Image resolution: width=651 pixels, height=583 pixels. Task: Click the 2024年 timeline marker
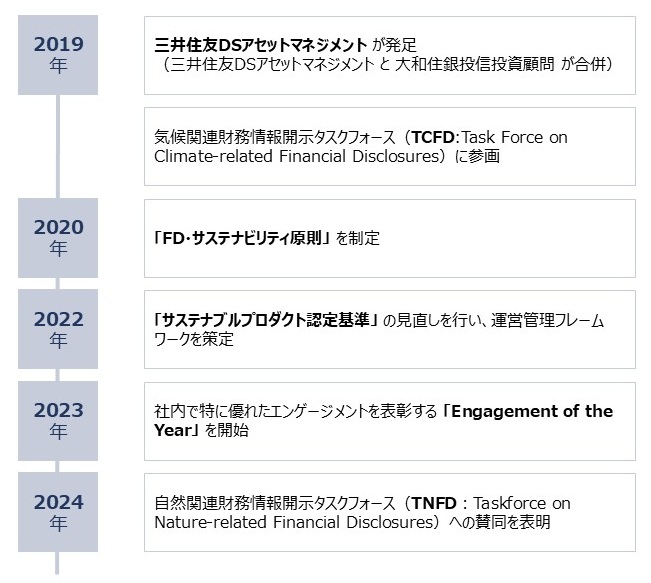point(58,512)
